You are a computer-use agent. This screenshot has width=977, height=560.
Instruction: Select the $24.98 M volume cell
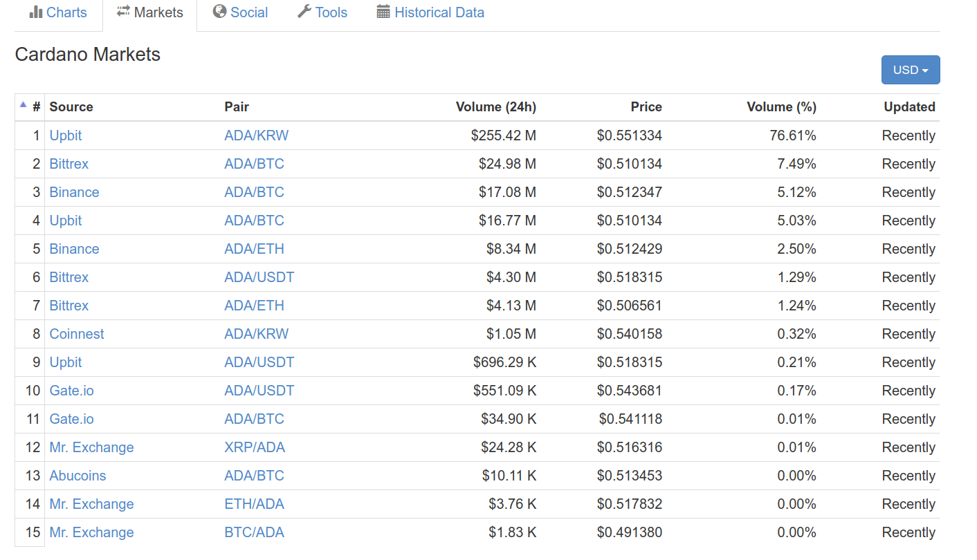point(507,164)
